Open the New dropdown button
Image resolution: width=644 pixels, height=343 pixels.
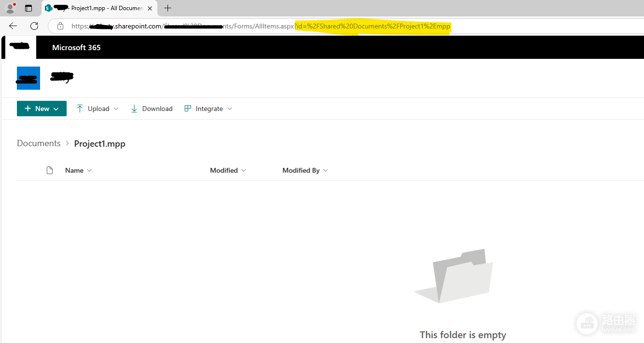pyautogui.click(x=42, y=109)
